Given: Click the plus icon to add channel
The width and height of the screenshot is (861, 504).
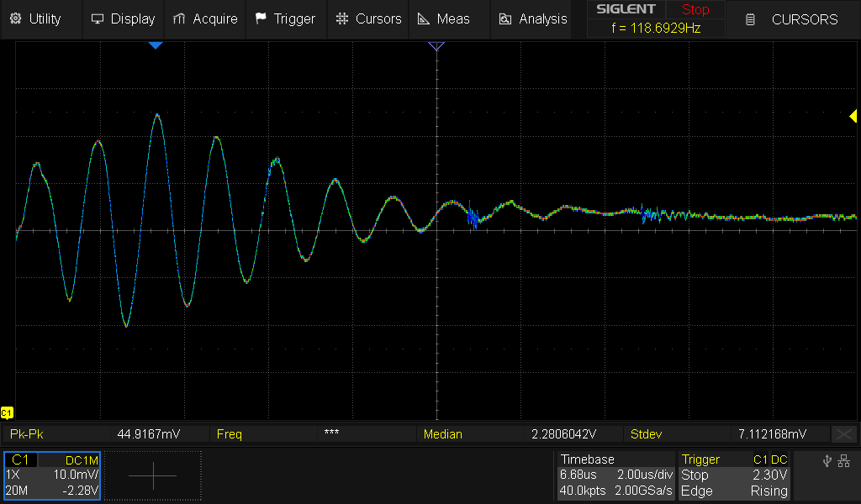Looking at the screenshot, I should [153, 475].
